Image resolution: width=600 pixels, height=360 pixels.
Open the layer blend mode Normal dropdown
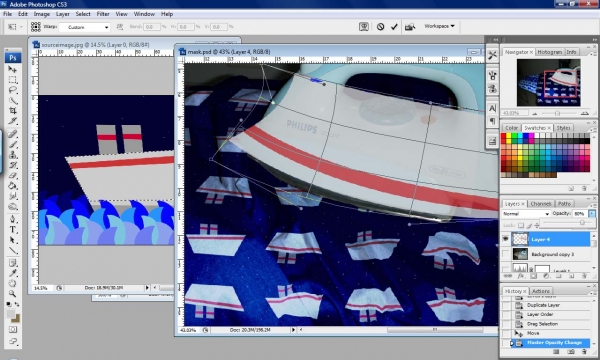point(526,213)
